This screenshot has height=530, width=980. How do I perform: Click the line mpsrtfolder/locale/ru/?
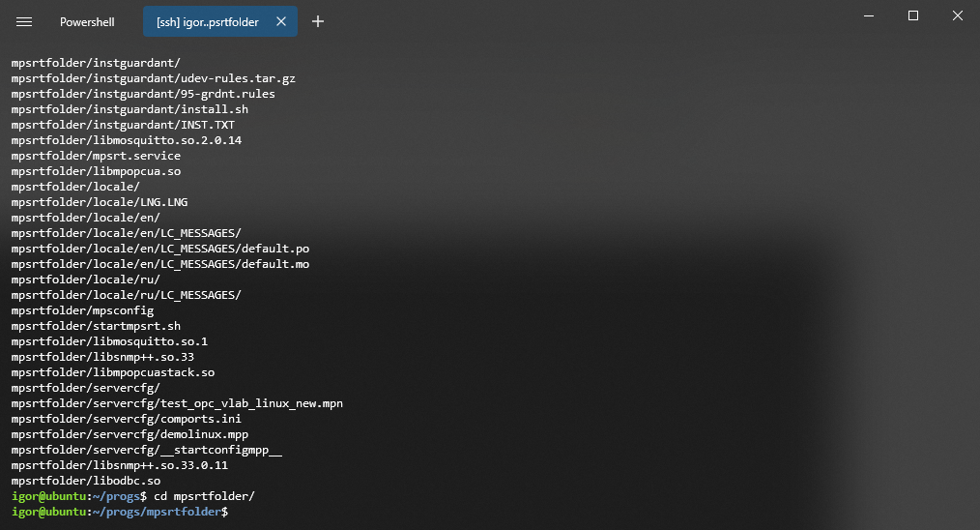pos(86,280)
